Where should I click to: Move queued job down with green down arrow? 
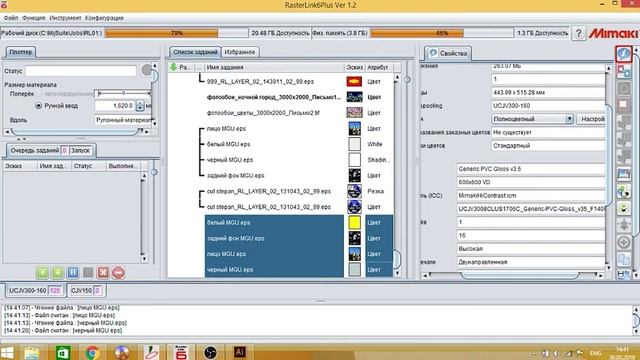(x=58, y=272)
